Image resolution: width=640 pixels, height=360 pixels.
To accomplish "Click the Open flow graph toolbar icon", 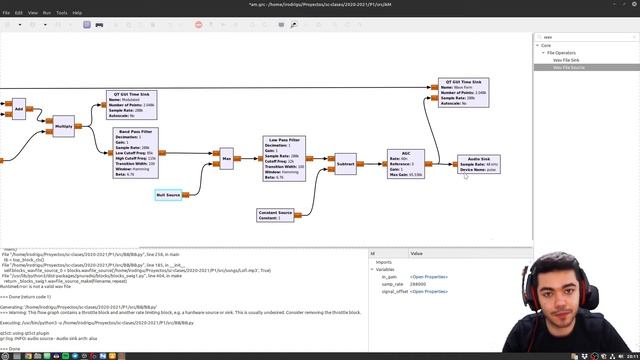I will click(33, 25).
